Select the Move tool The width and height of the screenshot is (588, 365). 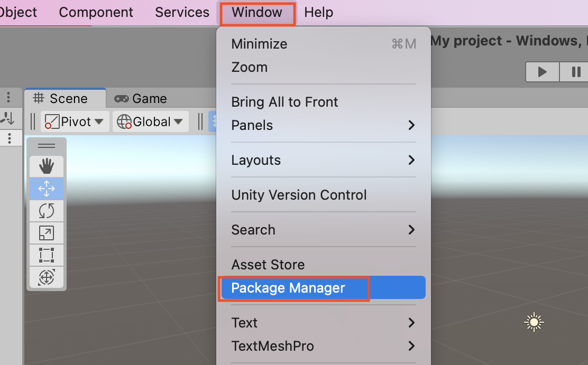pyautogui.click(x=46, y=189)
